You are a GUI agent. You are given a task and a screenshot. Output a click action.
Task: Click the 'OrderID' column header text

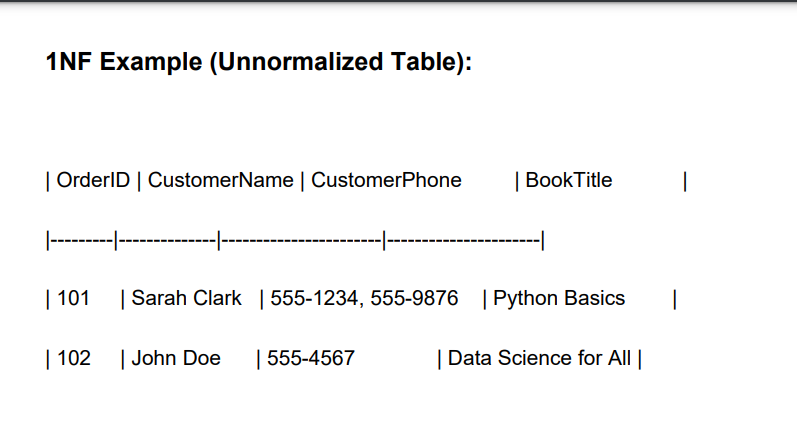tap(93, 180)
